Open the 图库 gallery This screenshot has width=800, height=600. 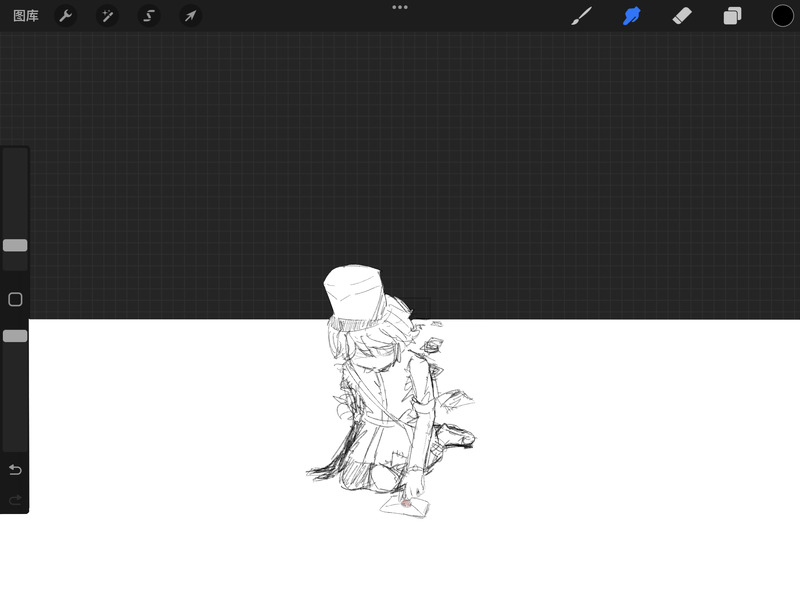pos(26,16)
